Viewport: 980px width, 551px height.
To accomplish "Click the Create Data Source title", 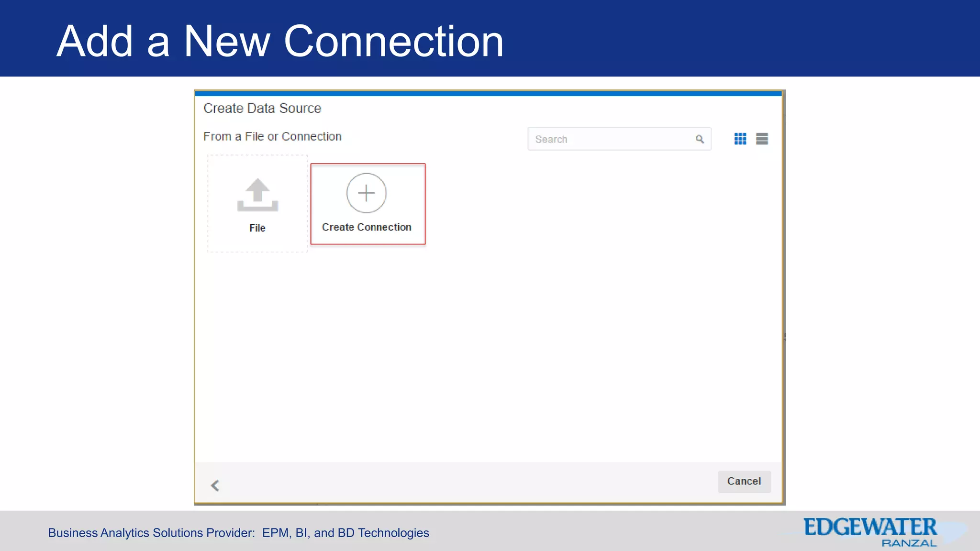I will coord(262,108).
